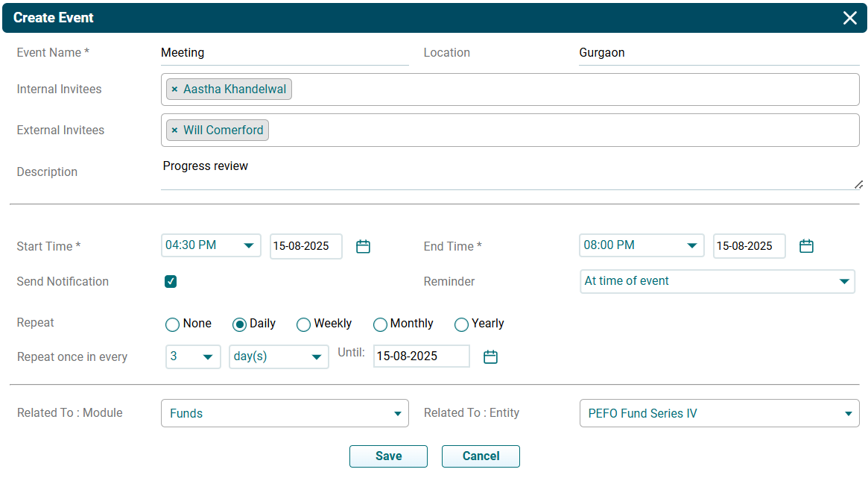Expand the Related To Module Funds dropdown

285,413
